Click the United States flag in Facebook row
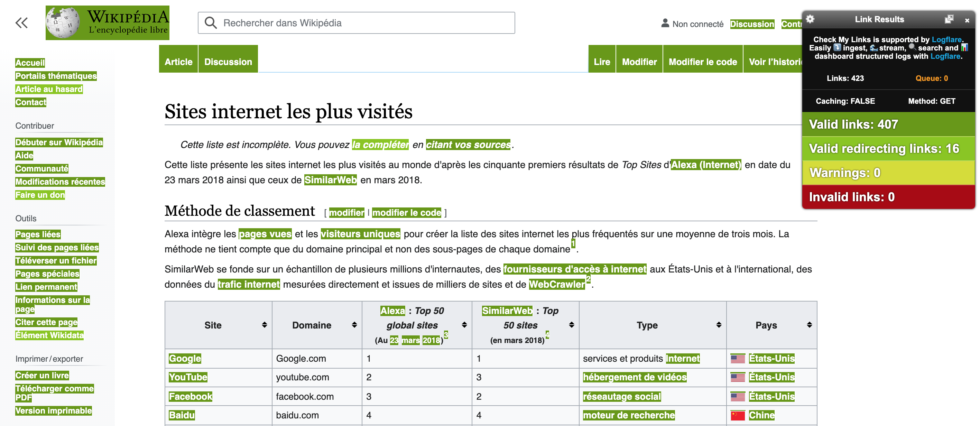980x426 pixels. (x=737, y=397)
